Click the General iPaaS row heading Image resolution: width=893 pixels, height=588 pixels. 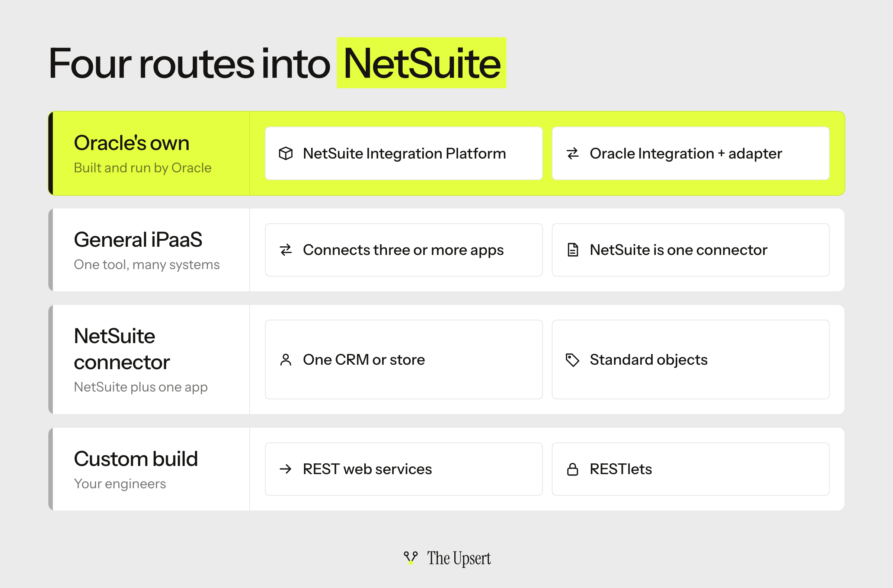[138, 240]
